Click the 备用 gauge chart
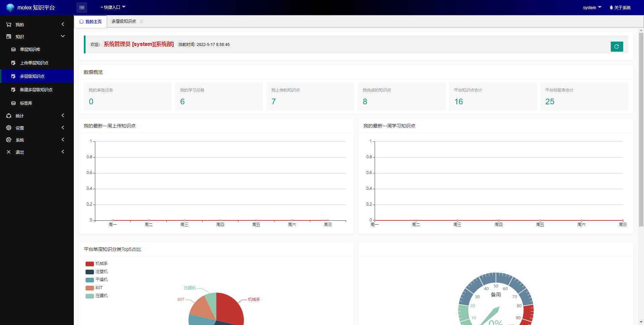This screenshot has width=644, height=325. coord(496,299)
